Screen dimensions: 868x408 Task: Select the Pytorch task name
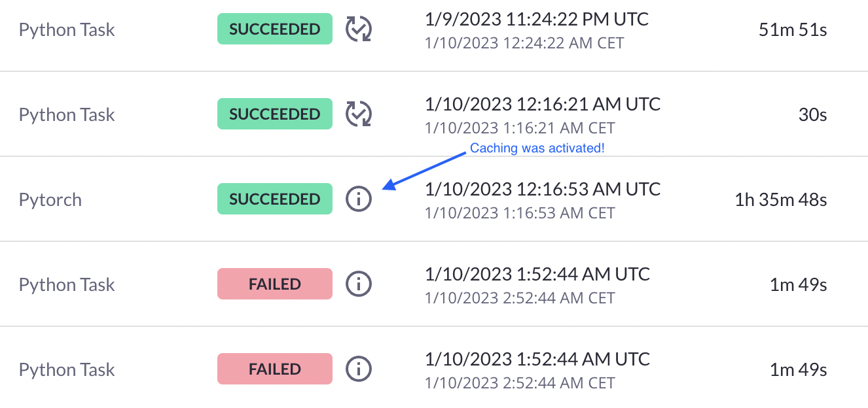[50, 199]
